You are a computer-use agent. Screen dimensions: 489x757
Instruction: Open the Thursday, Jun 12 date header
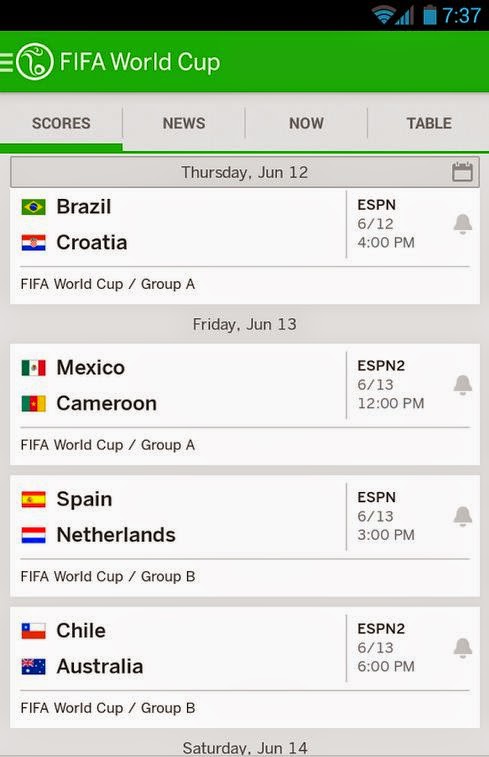(245, 172)
